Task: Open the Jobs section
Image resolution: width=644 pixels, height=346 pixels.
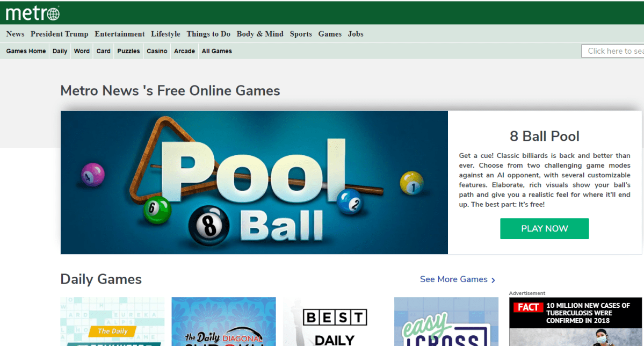Action: (x=356, y=34)
